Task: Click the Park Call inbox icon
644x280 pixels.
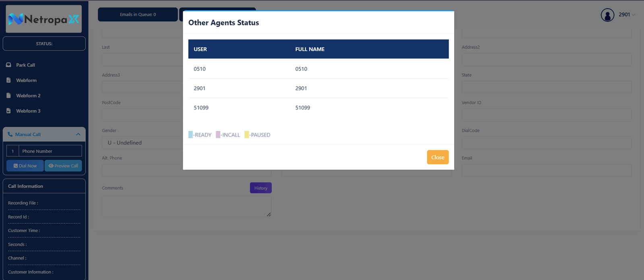Action: pyautogui.click(x=8, y=65)
